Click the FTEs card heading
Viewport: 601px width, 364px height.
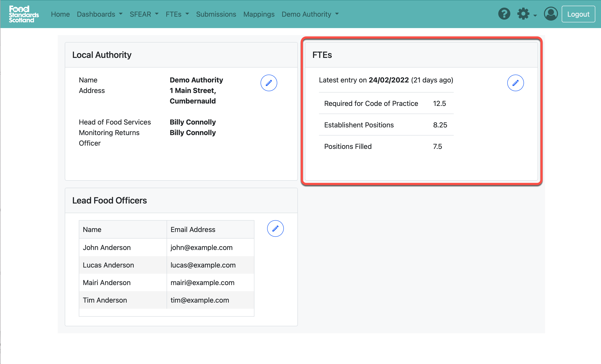pyautogui.click(x=322, y=55)
